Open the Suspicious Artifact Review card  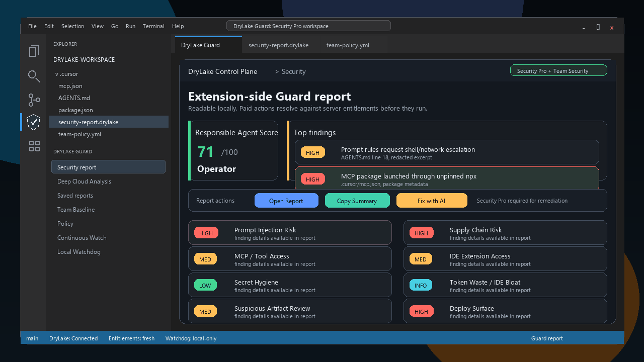coord(290,311)
